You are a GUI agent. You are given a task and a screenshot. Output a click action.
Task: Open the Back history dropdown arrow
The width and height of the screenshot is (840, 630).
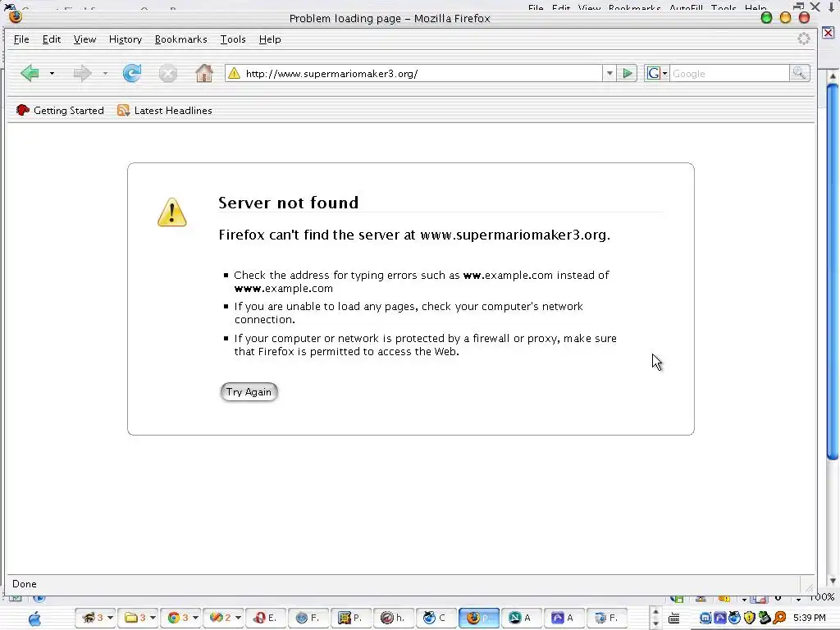(x=52, y=73)
